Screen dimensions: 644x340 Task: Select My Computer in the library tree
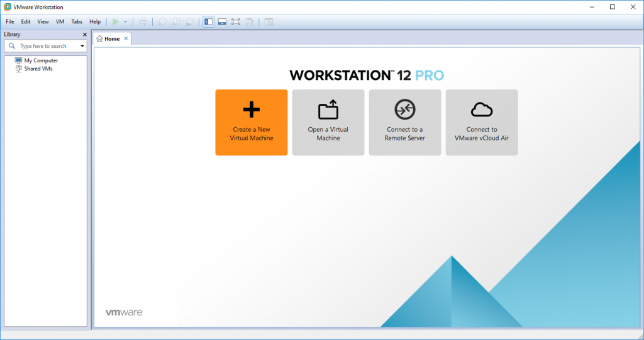pos(41,60)
